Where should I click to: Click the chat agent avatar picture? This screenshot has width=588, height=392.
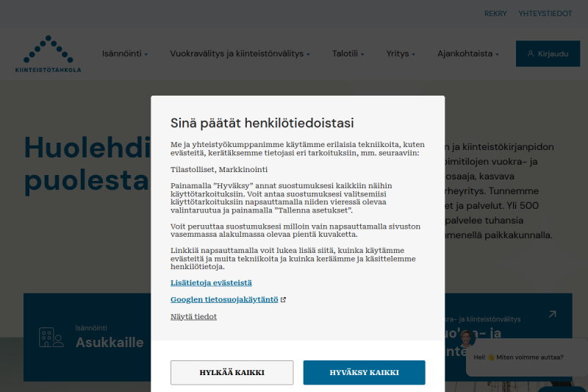(466, 339)
